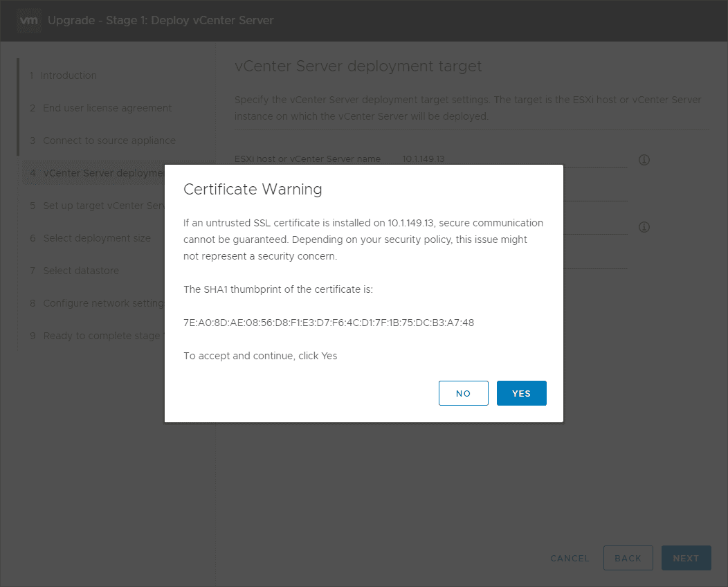Click the CANCEL link
Screen dimensions: 728x587
570,558
